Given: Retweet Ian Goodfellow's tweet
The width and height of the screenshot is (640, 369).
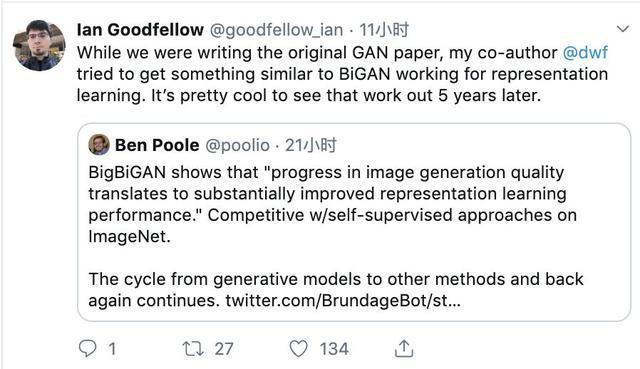Looking at the screenshot, I should 193,349.
